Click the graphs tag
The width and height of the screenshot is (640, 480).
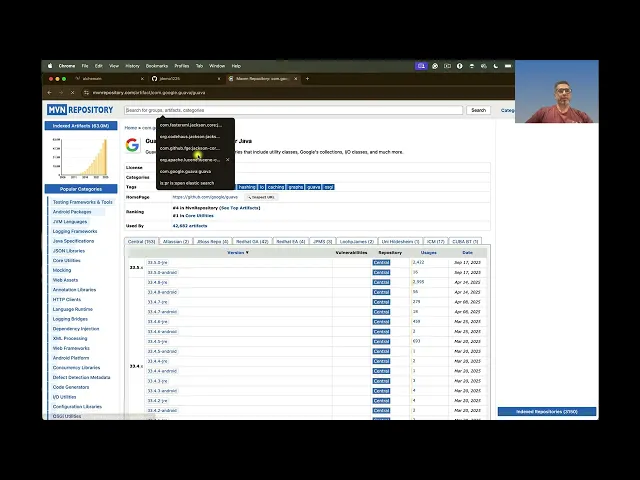pyautogui.click(x=296, y=187)
